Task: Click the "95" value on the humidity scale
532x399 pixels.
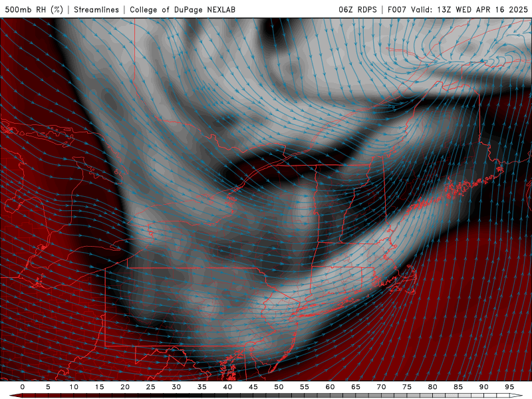Action: (x=509, y=387)
